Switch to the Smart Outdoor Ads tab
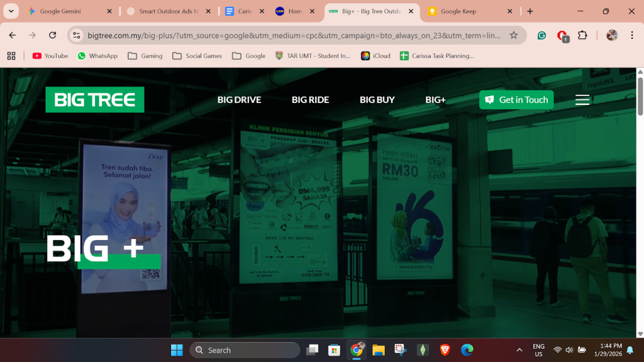Image resolution: width=644 pixels, height=362 pixels. 169,11
